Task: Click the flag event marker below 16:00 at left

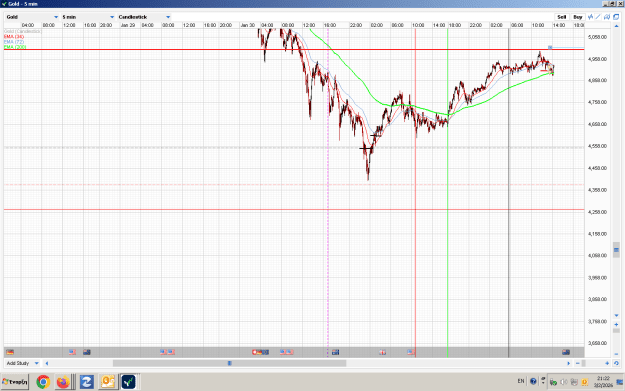Action: 87,352
